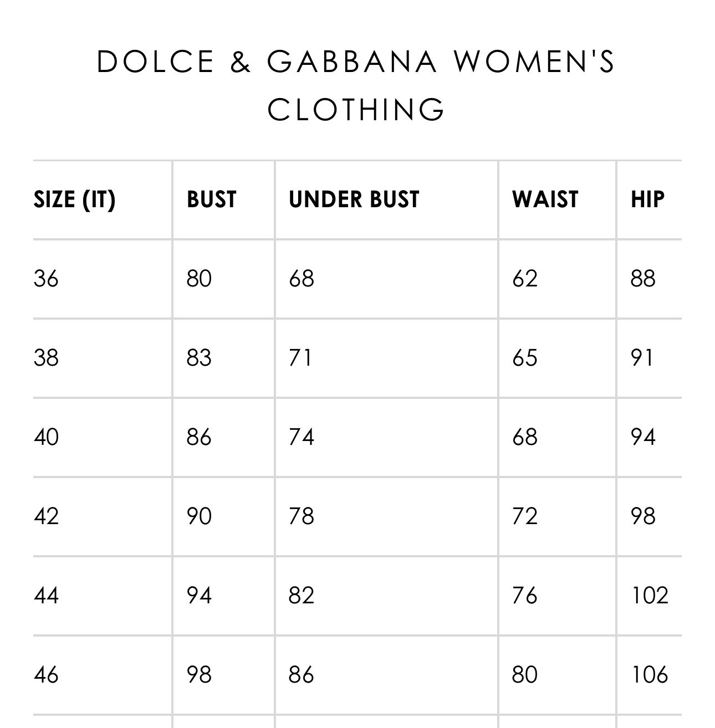Select the UNDER BUST column header
Image resolution: width=715 pixels, height=728 pixels.
coord(354,199)
